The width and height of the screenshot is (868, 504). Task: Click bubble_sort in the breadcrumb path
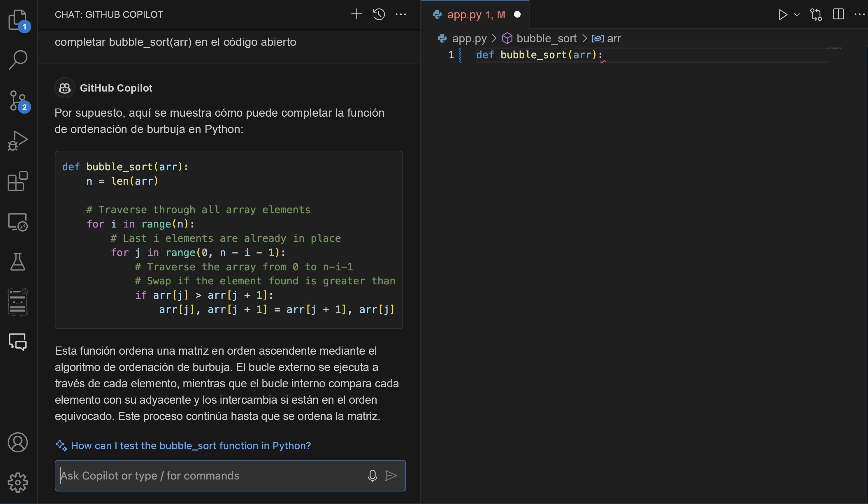pyautogui.click(x=546, y=38)
